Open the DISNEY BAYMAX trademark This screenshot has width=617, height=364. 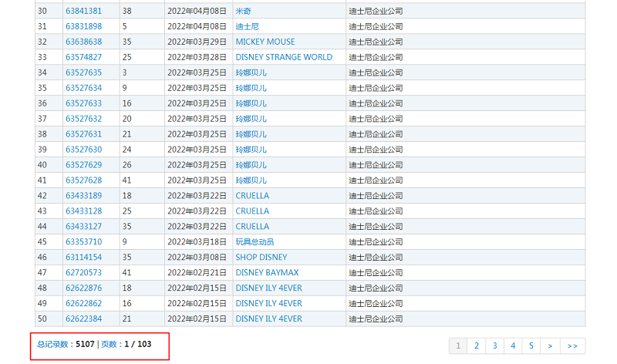click(x=267, y=272)
